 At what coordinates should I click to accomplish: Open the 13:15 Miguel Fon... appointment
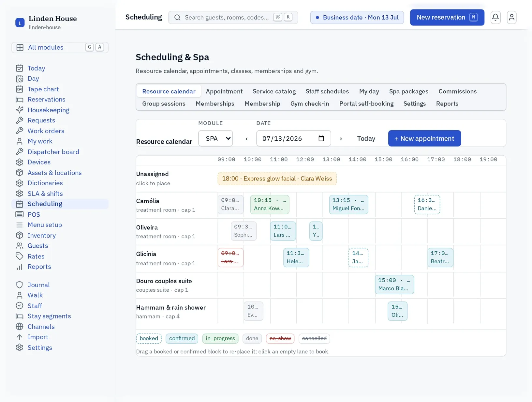point(348,205)
